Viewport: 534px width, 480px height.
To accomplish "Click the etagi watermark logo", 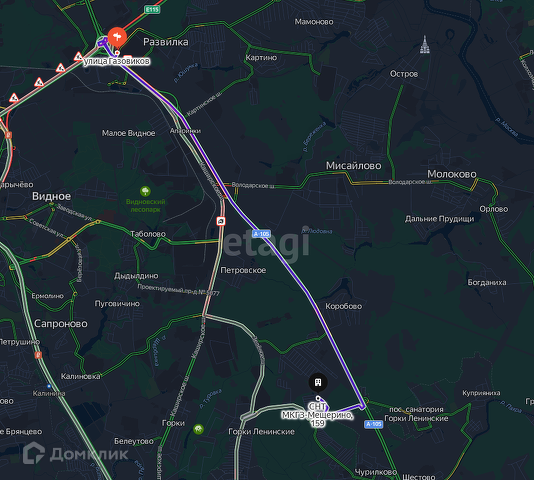I will click(266, 242).
